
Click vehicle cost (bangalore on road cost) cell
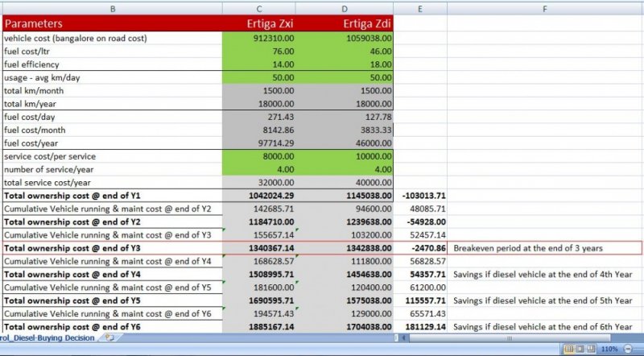(x=113, y=38)
